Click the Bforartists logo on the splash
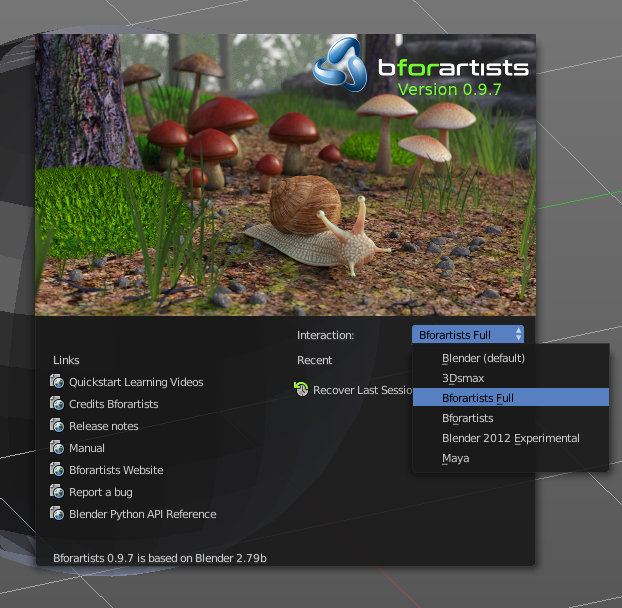This screenshot has height=608, width=622. 341,65
